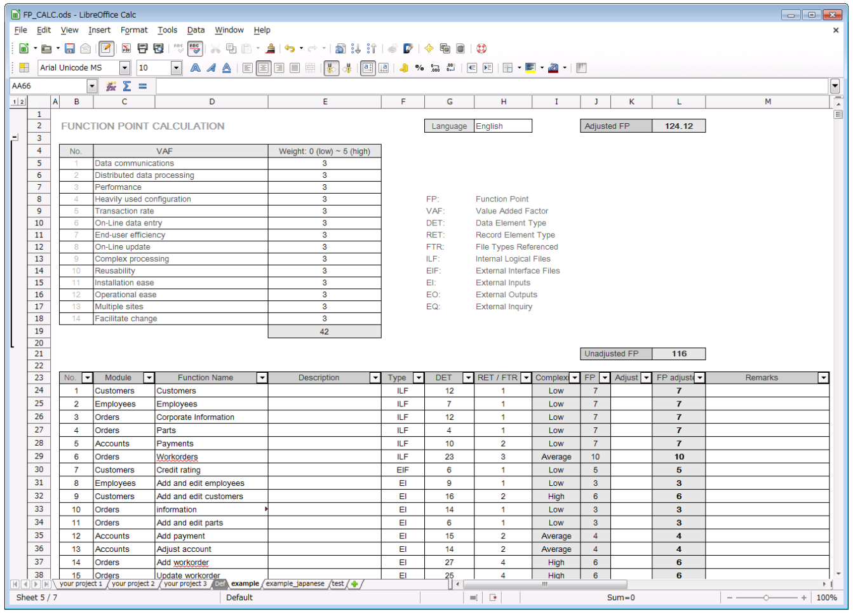
Task: Adjust the zoom slider in the status bar
Action: [765, 598]
